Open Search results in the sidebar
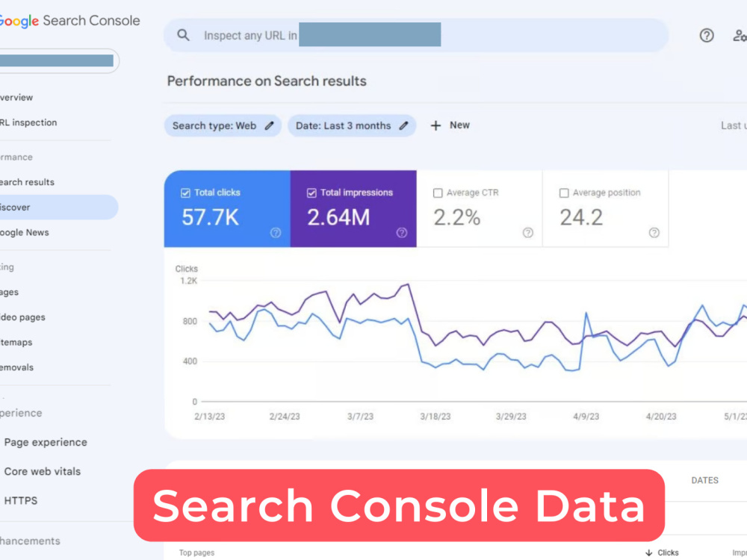The height and width of the screenshot is (560, 747). coord(27,182)
